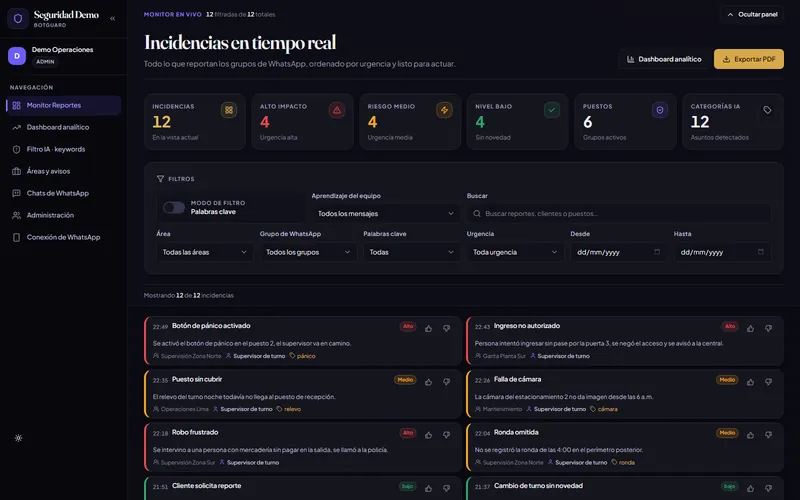Screen dimensions: 800x500
Task: Thumbs down the Robo frustrado incident
Action: 446,435
